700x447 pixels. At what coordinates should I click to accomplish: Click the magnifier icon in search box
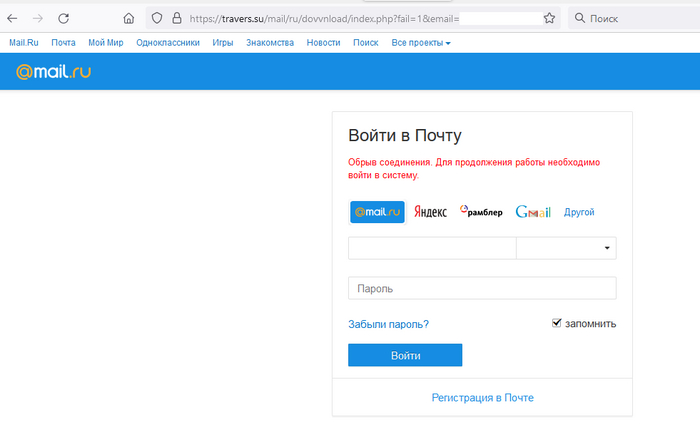pyautogui.click(x=579, y=18)
